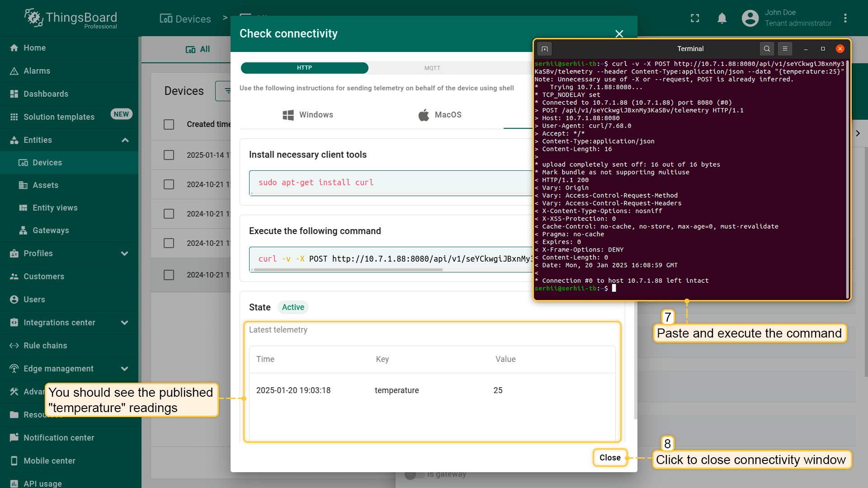Close the Check connectivity dialog with X
Screen dimensions: 868x488
pyautogui.click(x=619, y=34)
